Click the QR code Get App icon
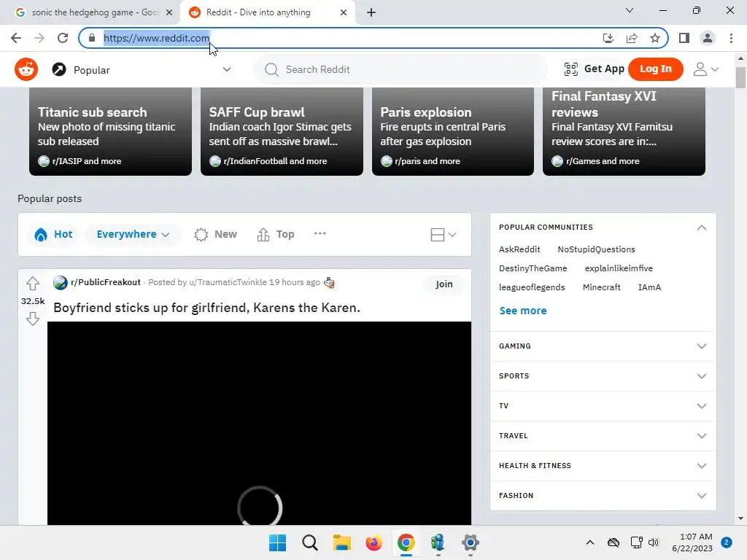This screenshot has width=747, height=560. (x=570, y=69)
